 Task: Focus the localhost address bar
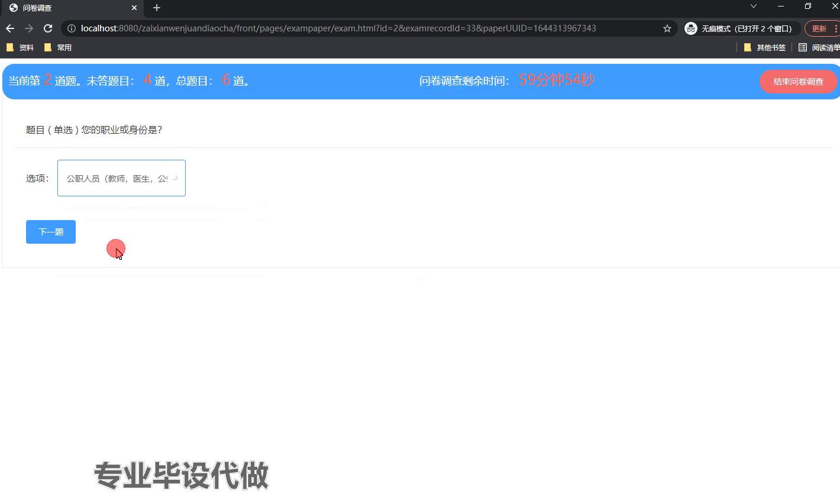355,28
